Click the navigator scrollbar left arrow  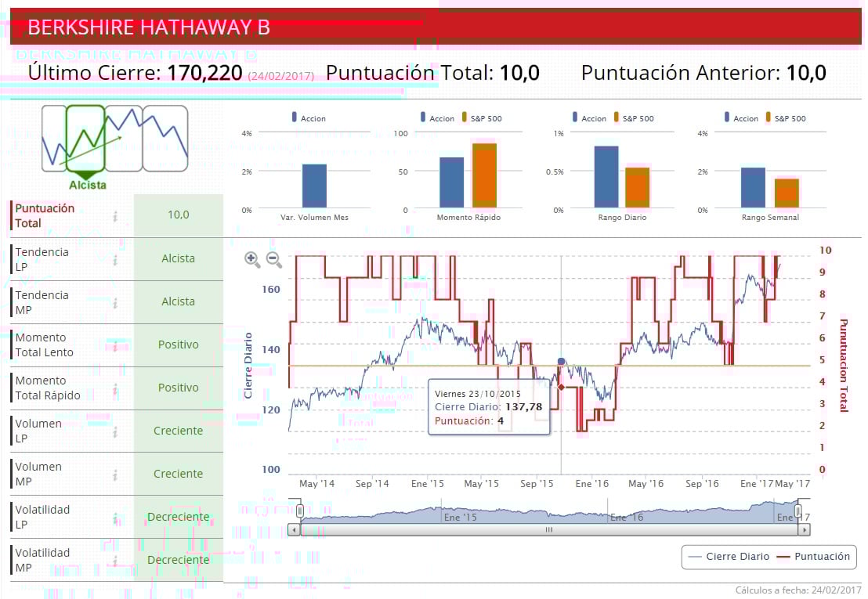coord(294,530)
